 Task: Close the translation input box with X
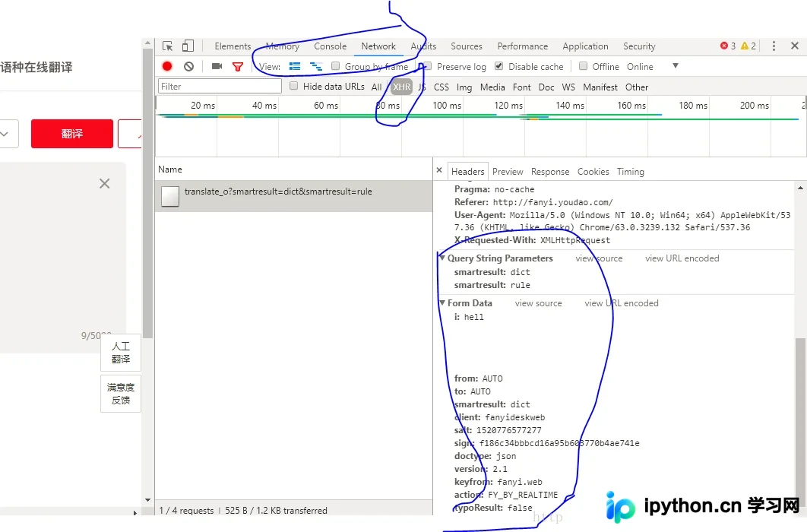[x=104, y=184]
